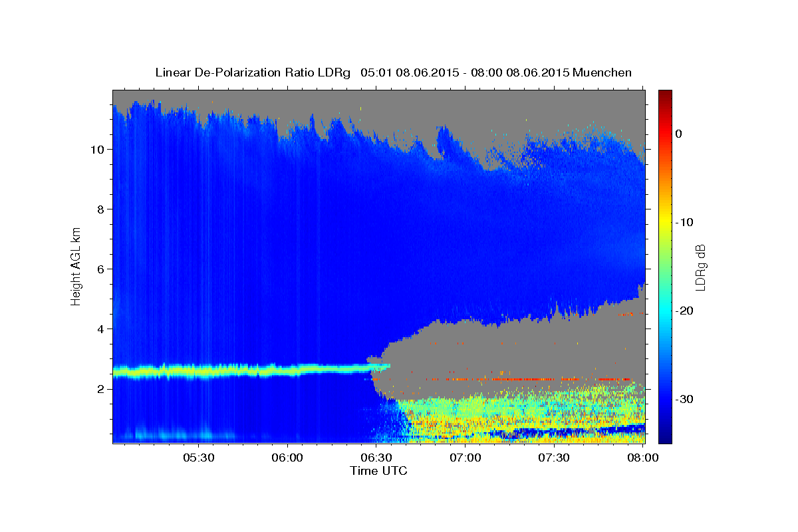Select the 08:00 time tick label

(x=643, y=458)
